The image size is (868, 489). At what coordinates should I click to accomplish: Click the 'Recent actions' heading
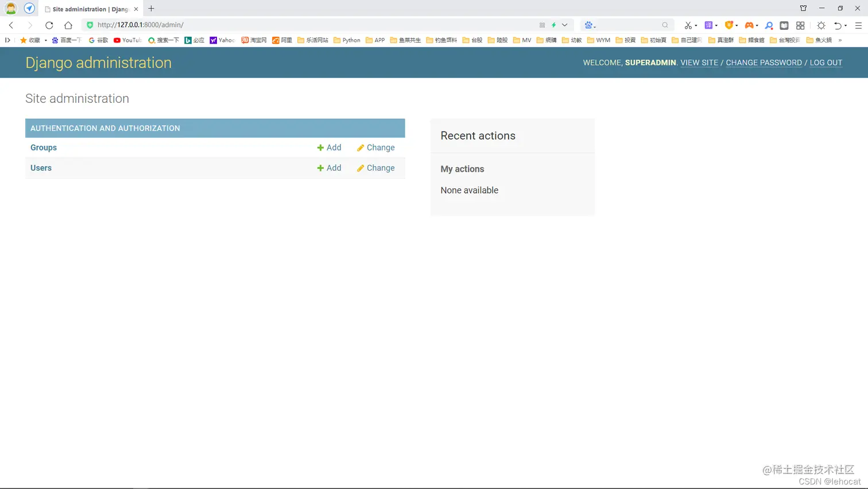(x=478, y=136)
